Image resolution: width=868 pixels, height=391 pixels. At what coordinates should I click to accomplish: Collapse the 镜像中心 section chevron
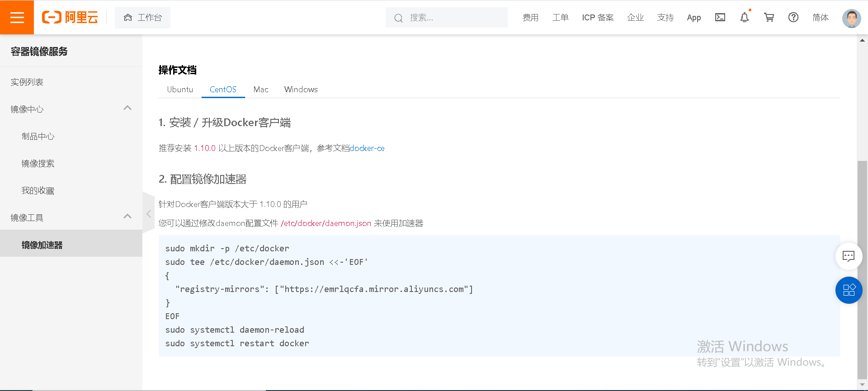(x=127, y=108)
